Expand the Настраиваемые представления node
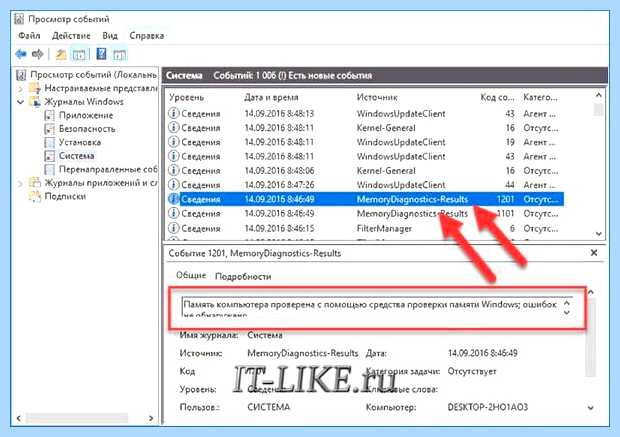 pyautogui.click(x=21, y=89)
